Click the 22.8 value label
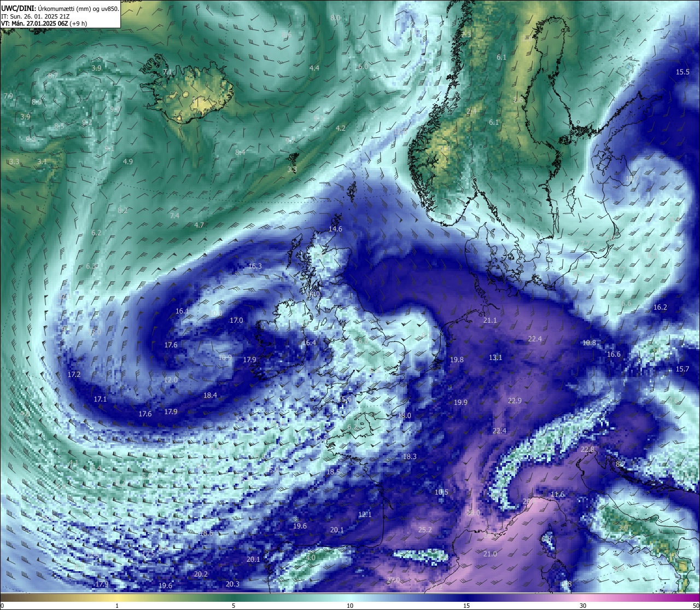The width and height of the screenshot is (700, 610). [587, 450]
